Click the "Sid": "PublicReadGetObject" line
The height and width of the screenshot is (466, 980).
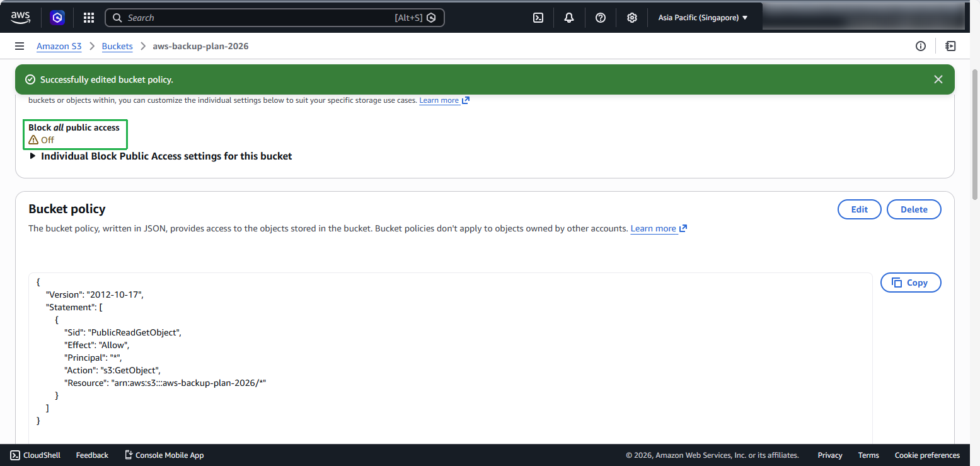[x=122, y=332]
